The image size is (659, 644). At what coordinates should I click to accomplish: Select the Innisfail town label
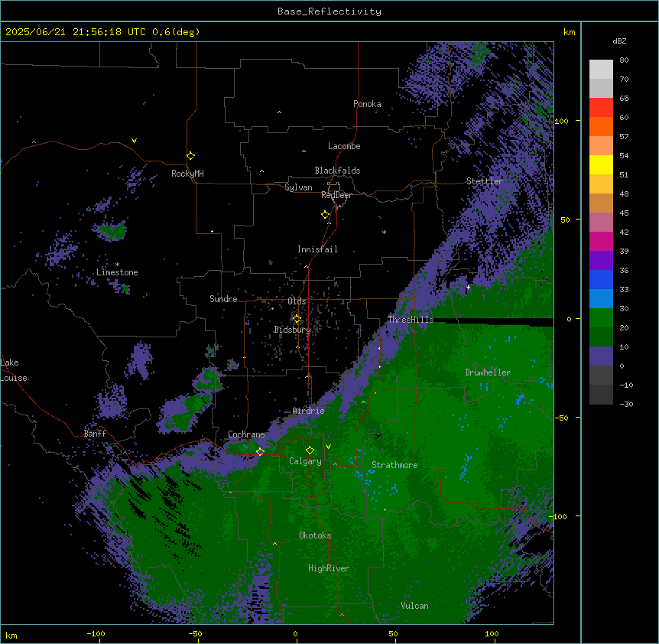(x=317, y=249)
